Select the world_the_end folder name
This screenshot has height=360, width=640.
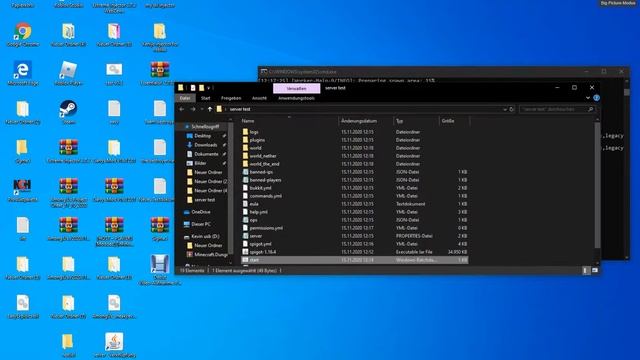[264, 164]
